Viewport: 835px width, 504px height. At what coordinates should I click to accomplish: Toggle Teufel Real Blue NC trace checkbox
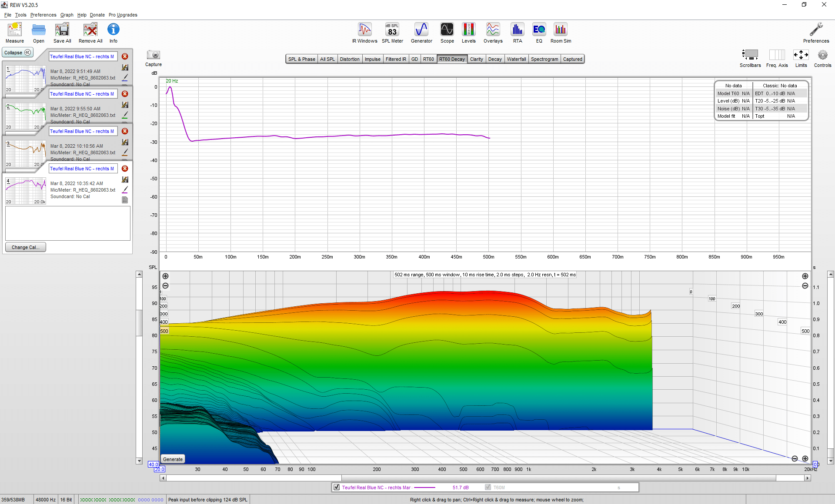[337, 487]
